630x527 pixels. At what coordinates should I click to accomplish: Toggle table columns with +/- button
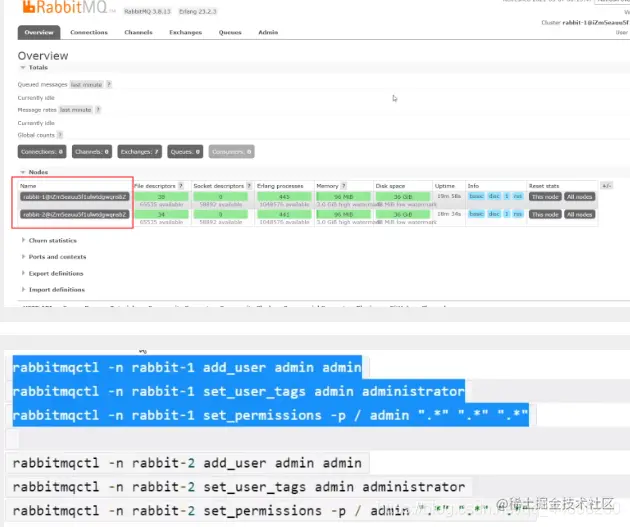pyautogui.click(x=606, y=186)
